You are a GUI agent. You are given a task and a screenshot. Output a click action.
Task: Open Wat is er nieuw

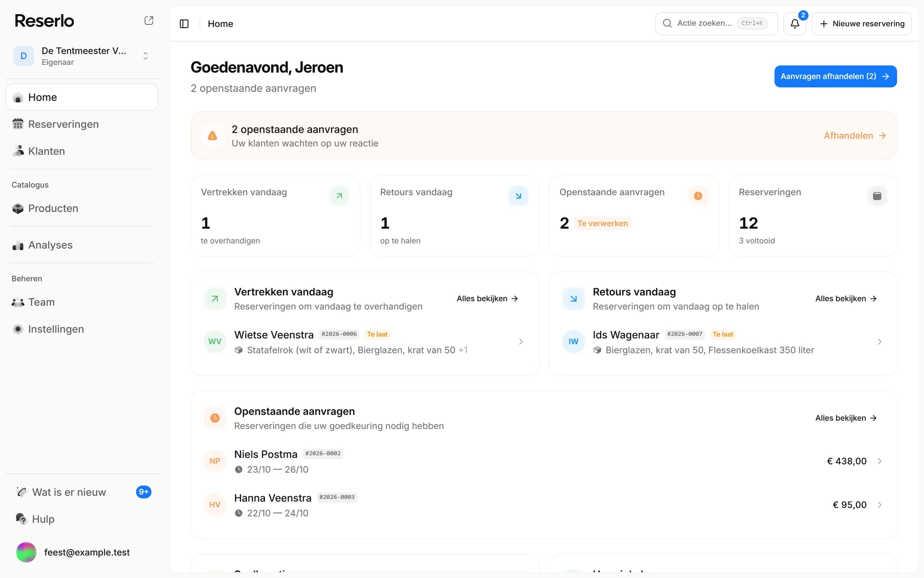82,492
